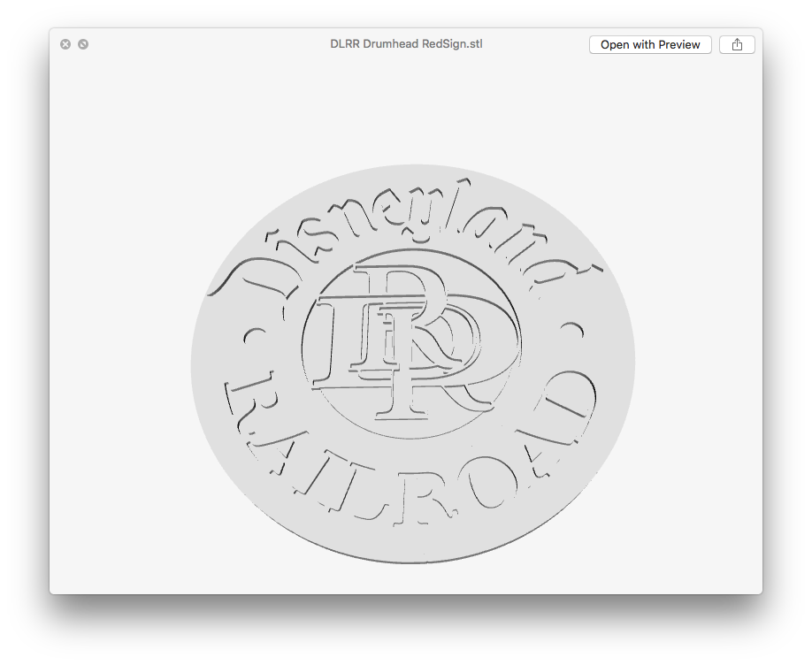Viewport: 812px width, 665px height.
Task: Close the Quick Look window
Action: pyautogui.click(x=65, y=44)
